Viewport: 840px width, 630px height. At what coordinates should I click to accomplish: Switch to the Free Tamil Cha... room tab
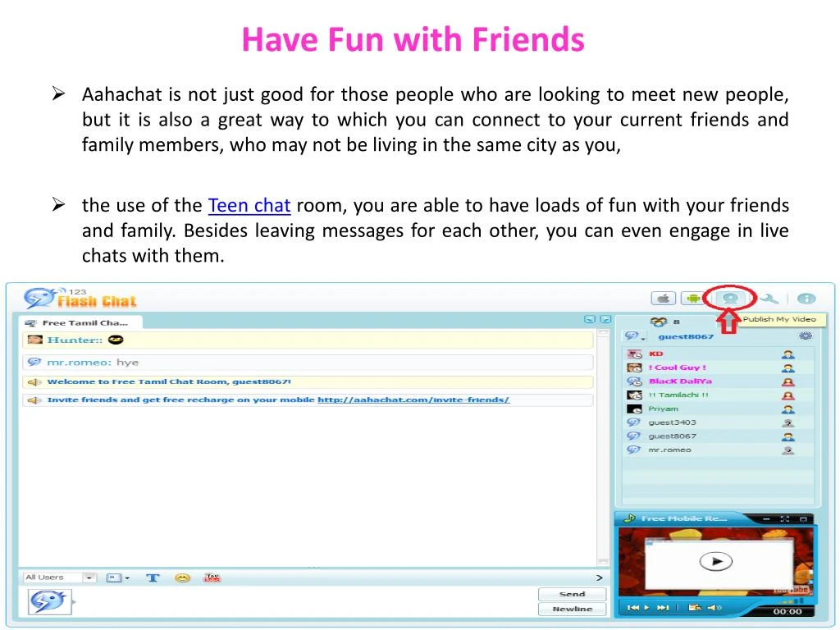click(80, 322)
